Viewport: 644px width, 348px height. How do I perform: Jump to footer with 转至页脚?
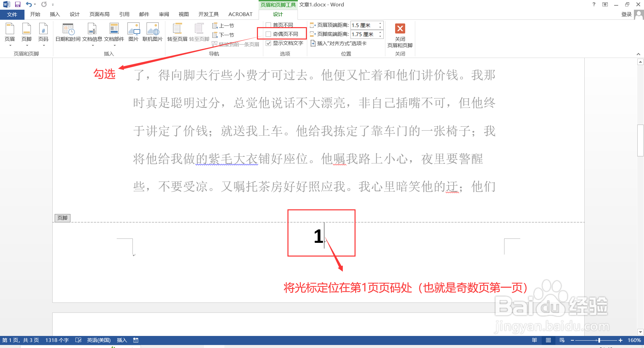click(x=199, y=32)
